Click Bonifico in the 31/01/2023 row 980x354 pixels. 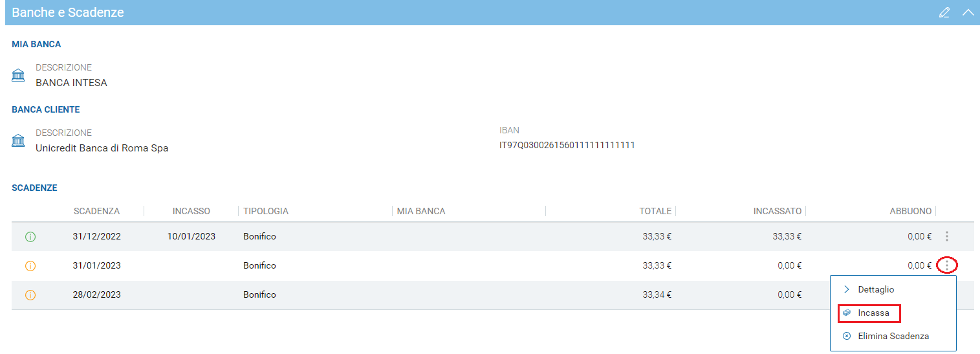[x=259, y=265]
